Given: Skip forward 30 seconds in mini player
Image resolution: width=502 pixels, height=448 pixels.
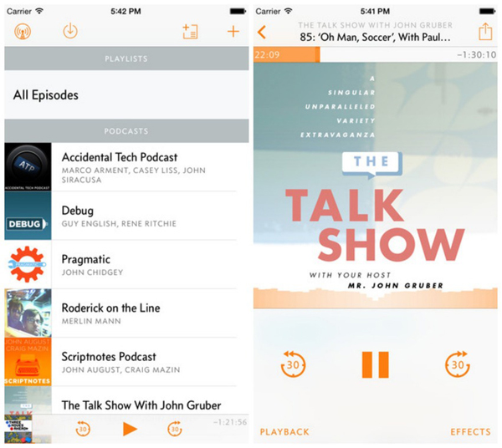Looking at the screenshot, I should coord(175,429).
